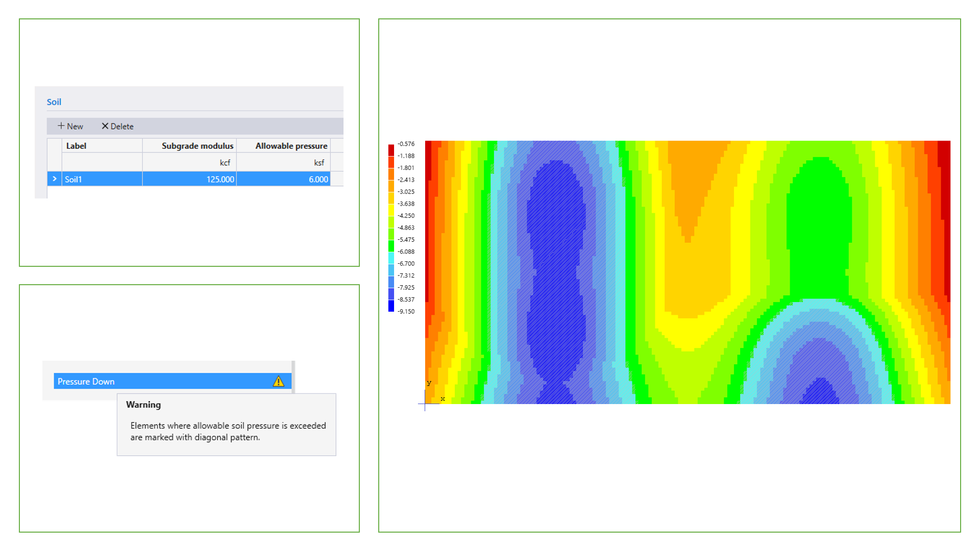Image resolution: width=980 pixels, height=551 pixels.
Task: Click the Soil panel title
Action: (x=54, y=102)
